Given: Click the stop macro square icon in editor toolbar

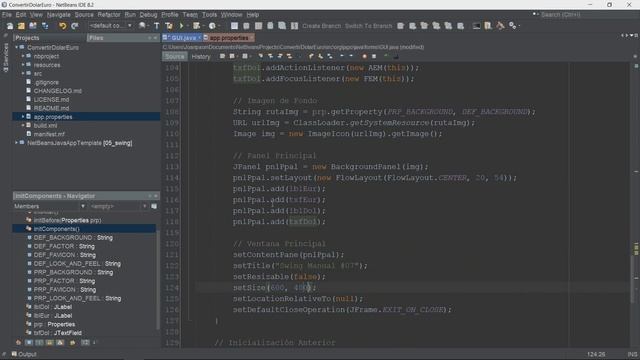Looking at the screenshot, I should [x=374, y=56].
